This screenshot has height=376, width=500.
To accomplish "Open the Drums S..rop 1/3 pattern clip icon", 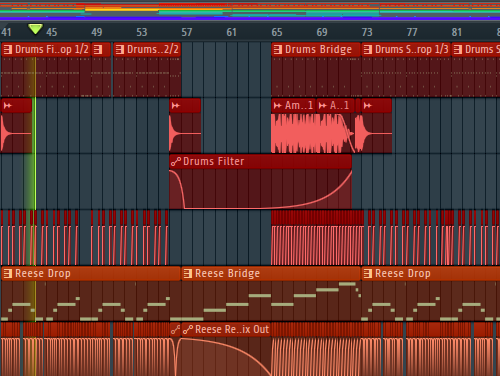I will tap(368, 50).
